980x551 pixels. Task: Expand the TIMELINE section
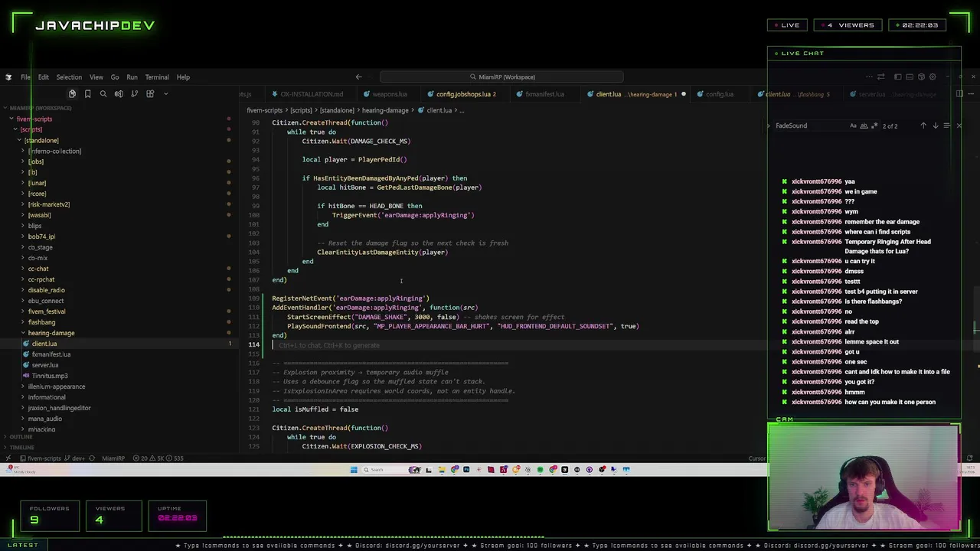click(x=21, y=448)
